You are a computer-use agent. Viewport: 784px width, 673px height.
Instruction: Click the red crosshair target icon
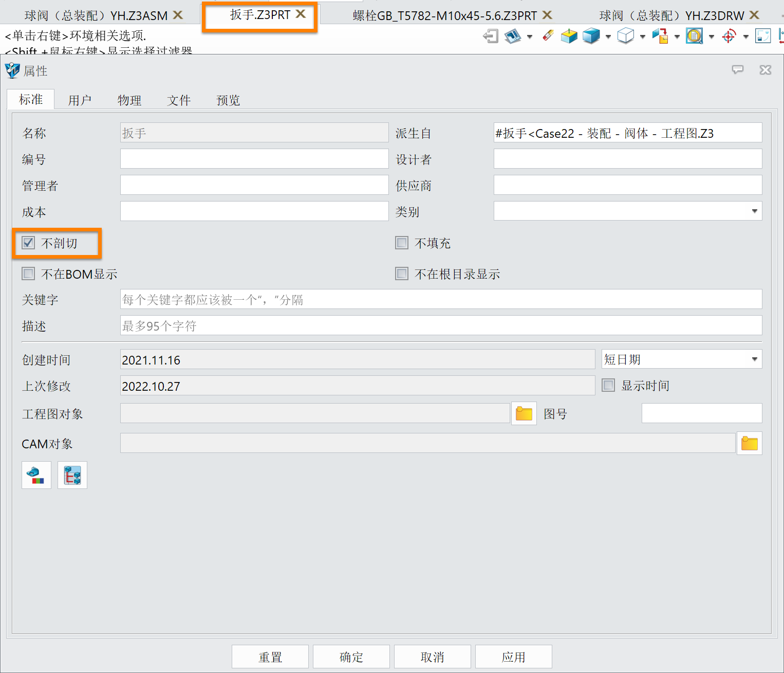click(x=729, y=36)
